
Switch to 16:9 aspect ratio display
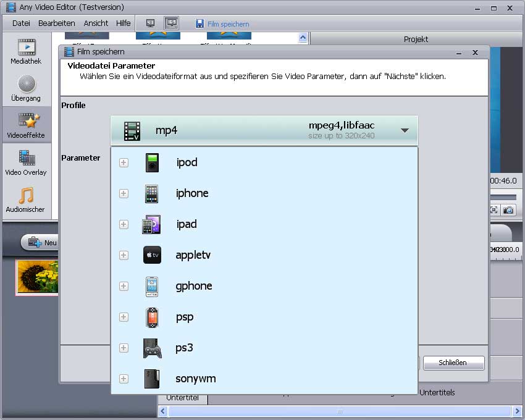172,23
